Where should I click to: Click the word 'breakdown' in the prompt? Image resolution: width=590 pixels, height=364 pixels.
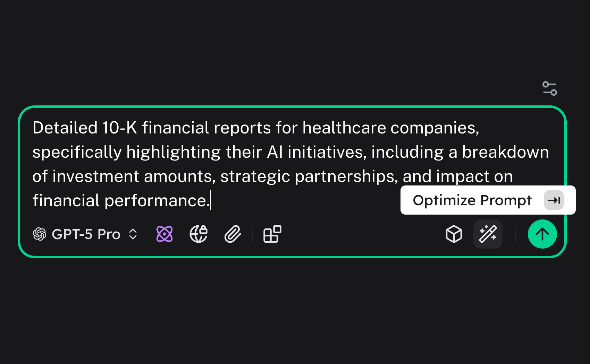click(x=505, y=152)
